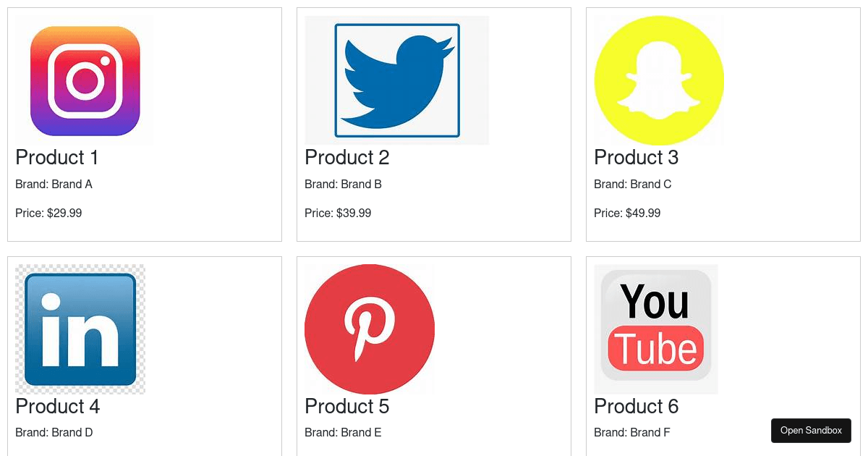Click the $39.99 price text
868x456 pixels.
pyautogui.click(x=338, y=213)
